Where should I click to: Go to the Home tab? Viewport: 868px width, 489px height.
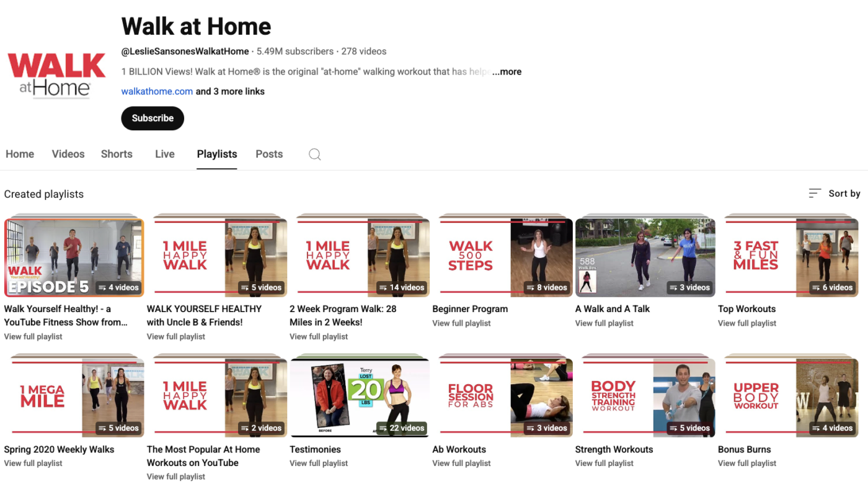pos(20,154)
